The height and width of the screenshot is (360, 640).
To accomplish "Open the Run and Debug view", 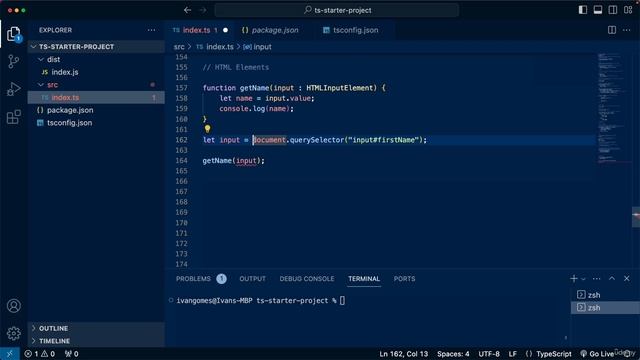I will point(13,89).
